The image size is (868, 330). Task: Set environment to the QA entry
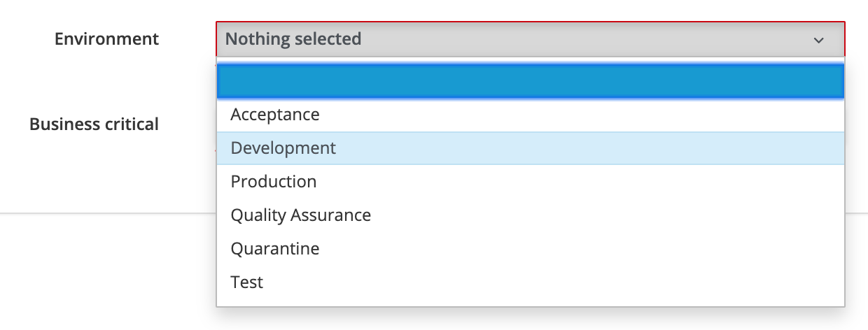[x=531, y=215]
